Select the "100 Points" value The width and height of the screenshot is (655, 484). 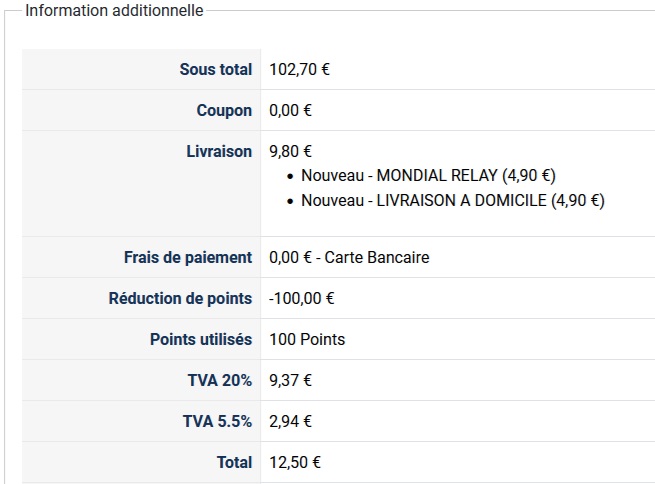point(307,340)
